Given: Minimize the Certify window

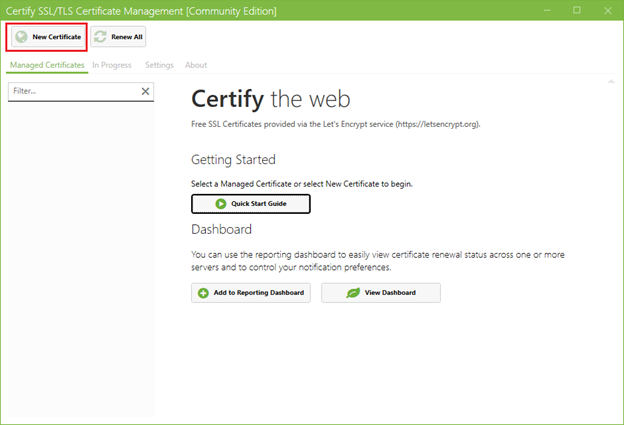Looking at the screenshot, I should tap(547, 10).
